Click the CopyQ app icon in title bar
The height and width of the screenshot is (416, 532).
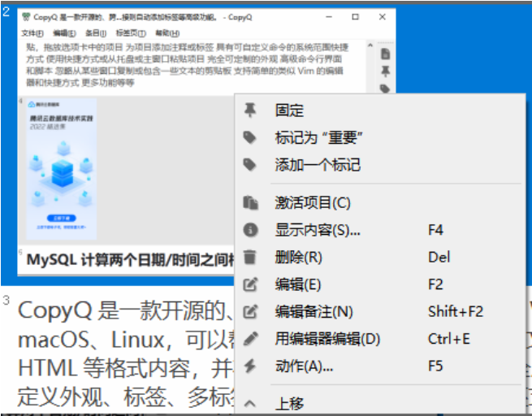[26, 16]
